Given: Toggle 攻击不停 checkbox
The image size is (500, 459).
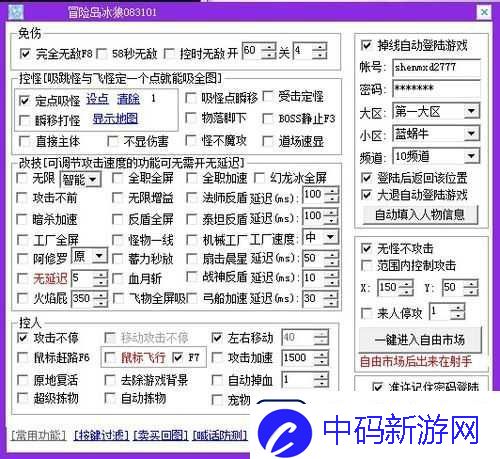Looking at the screenshot, I should (x=22, y=338).
